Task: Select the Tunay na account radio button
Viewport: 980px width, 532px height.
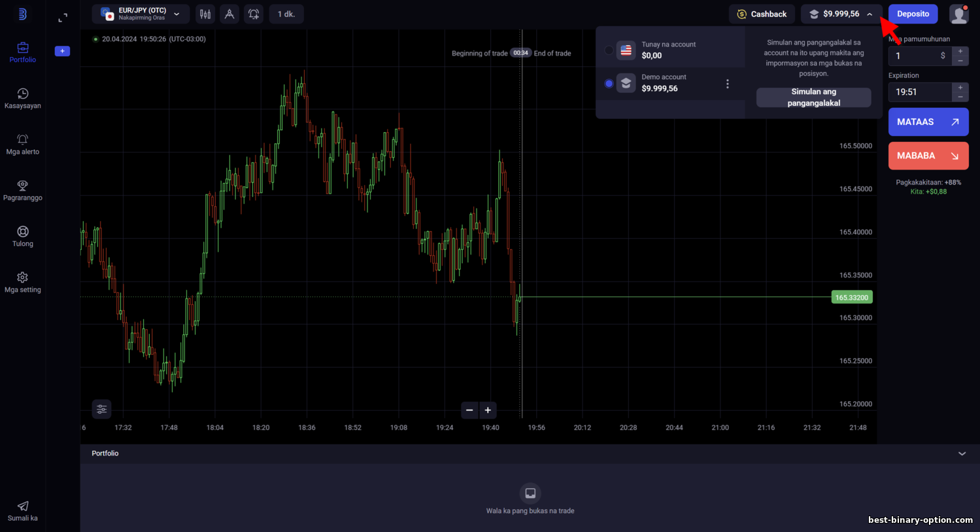Action: point(609,50)
